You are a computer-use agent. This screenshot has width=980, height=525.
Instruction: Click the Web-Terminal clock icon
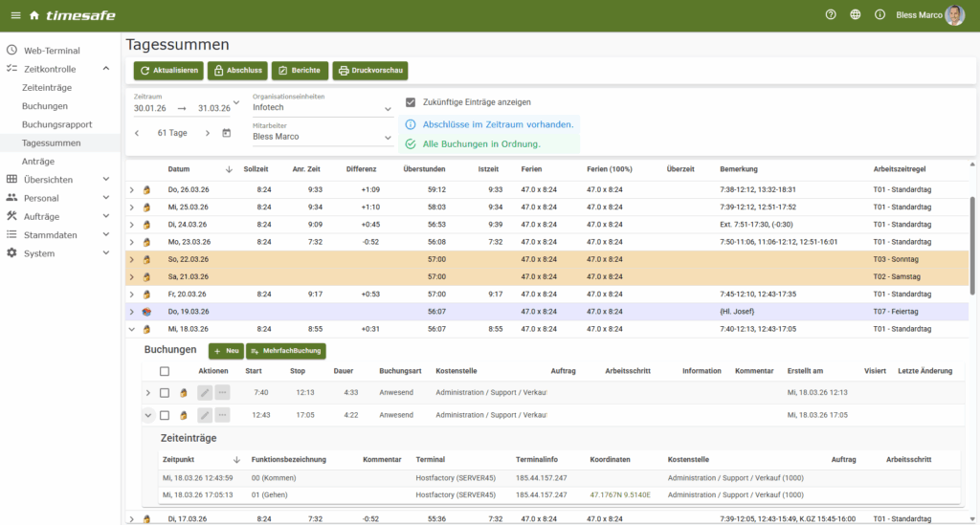pos(11,50)
